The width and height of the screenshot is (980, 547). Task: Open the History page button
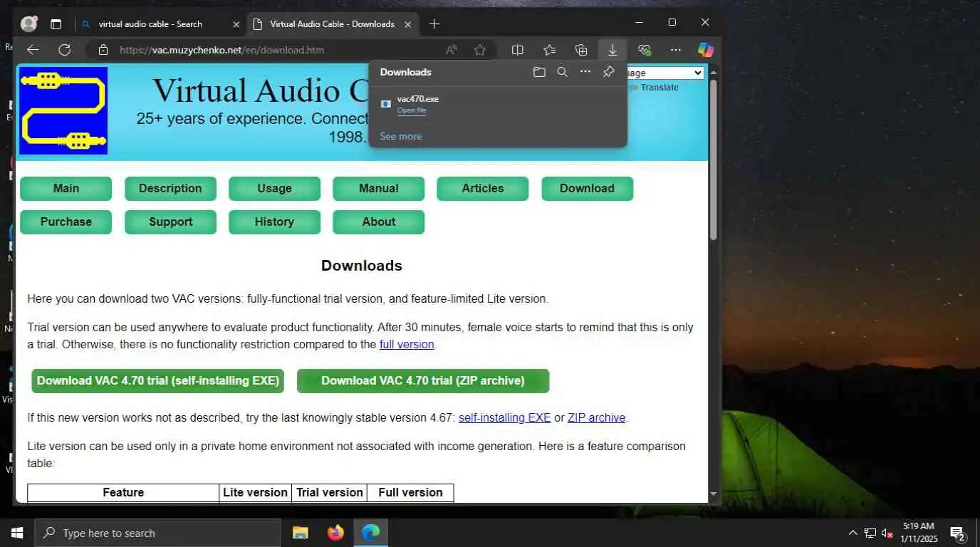(x=274, y=222)
